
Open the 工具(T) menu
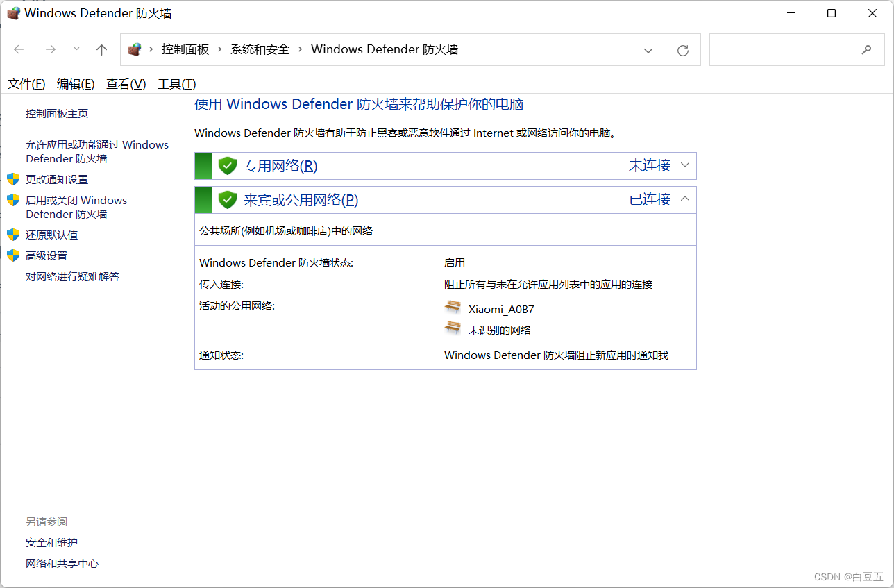tap(177, 84)
